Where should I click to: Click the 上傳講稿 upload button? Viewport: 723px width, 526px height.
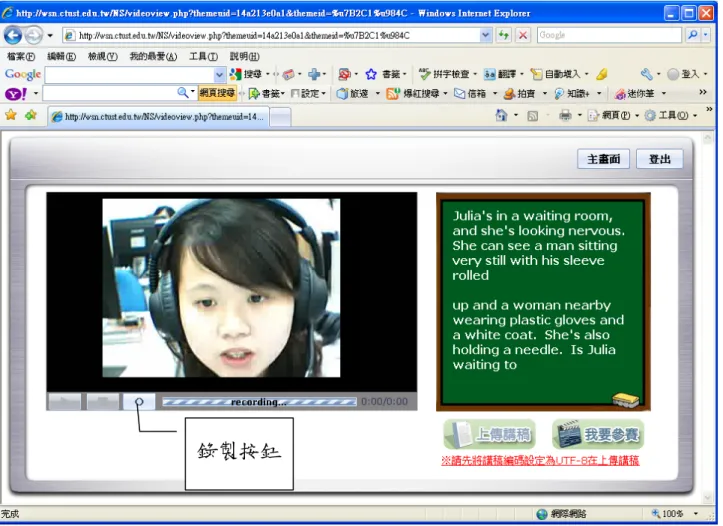coord(490,434)
